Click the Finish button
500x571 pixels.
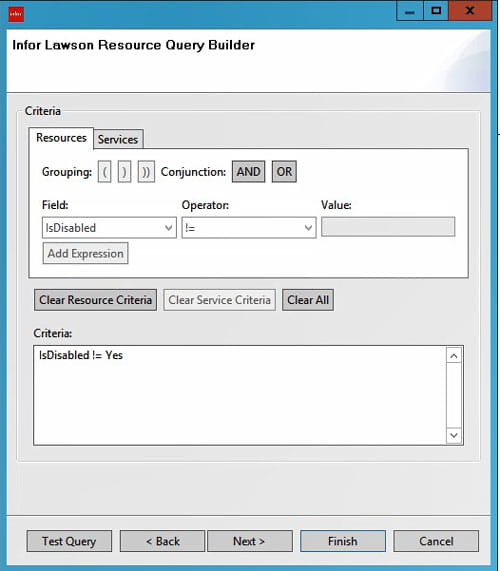pyautogui.click(x=343, y=541)
